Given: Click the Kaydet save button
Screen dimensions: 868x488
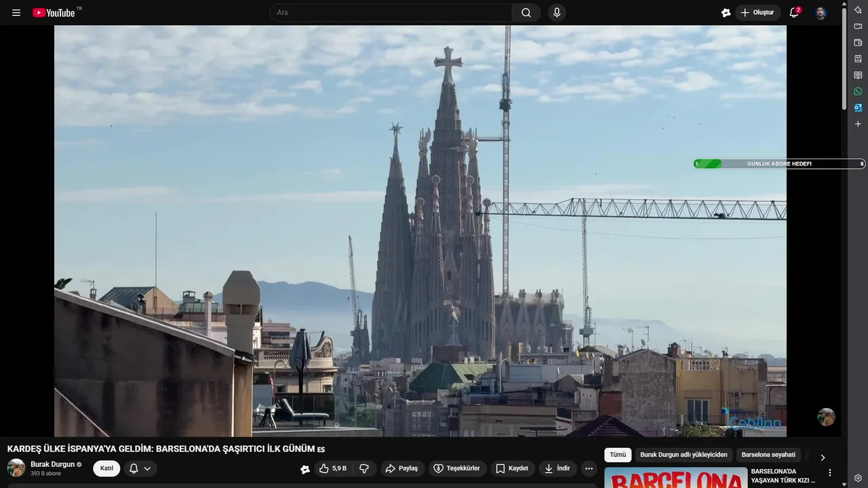Looking at the screenshot, I should coord(512,468).
